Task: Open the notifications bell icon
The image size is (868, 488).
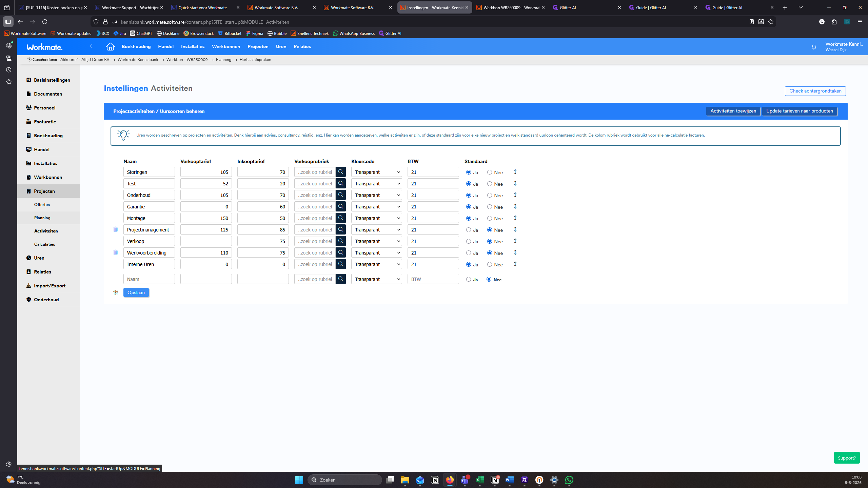Action: 814,47
